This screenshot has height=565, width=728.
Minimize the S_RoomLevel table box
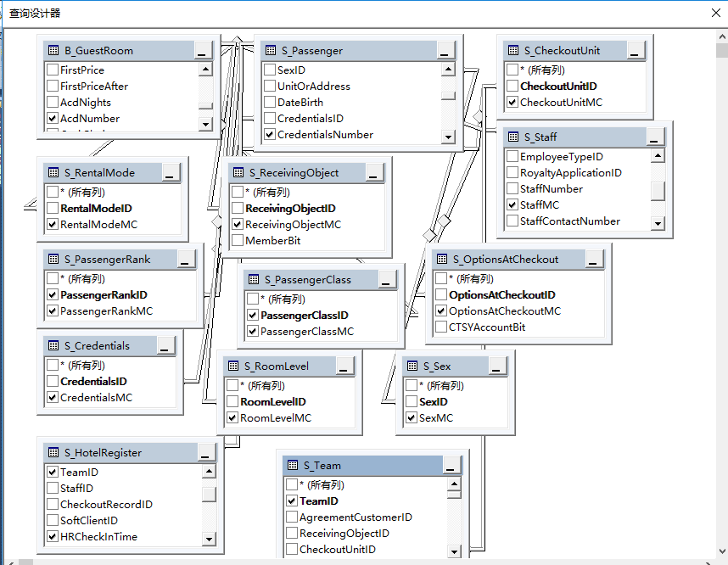344,366
